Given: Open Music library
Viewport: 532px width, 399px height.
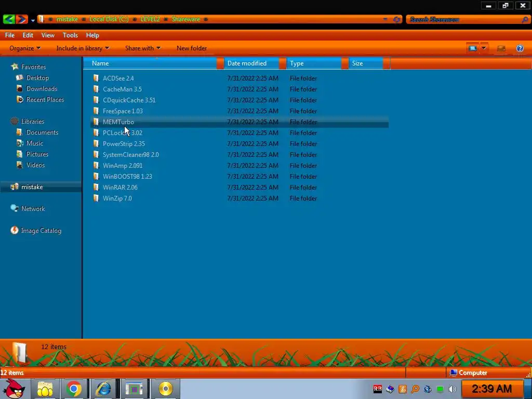Looking at the screenshot, I should coord(35,143).
